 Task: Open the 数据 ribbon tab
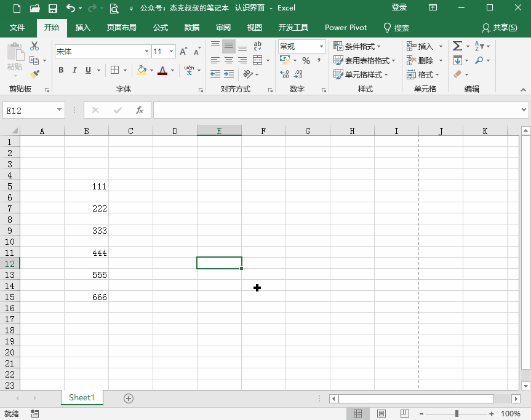click(x=191, y=27)
